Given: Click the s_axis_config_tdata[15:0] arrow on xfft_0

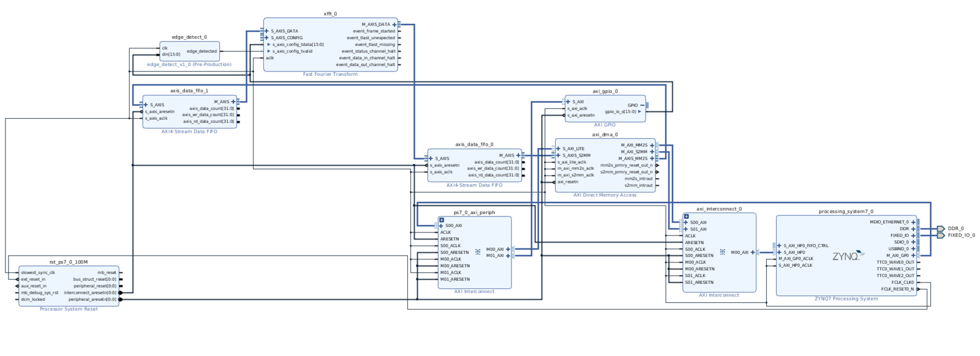Looking at the screenshot, I should pyautogui.click(x=268, y=45).
